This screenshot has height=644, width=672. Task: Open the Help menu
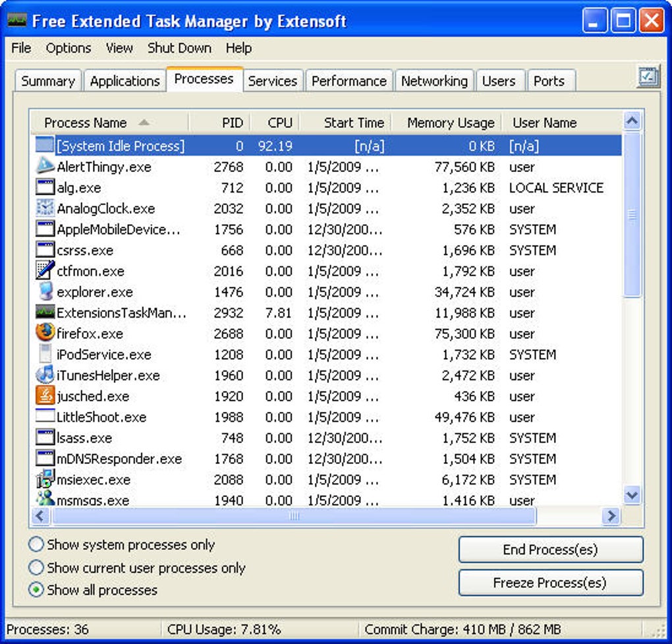(238, 48)
